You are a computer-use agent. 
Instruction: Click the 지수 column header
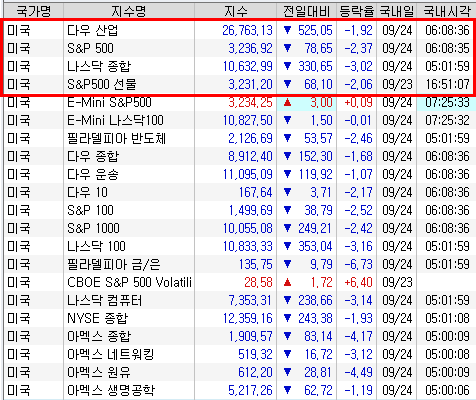pos(235,11)
